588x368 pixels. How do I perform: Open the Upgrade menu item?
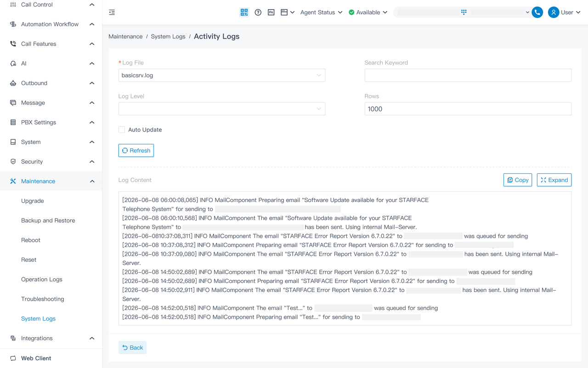[33, 201]
